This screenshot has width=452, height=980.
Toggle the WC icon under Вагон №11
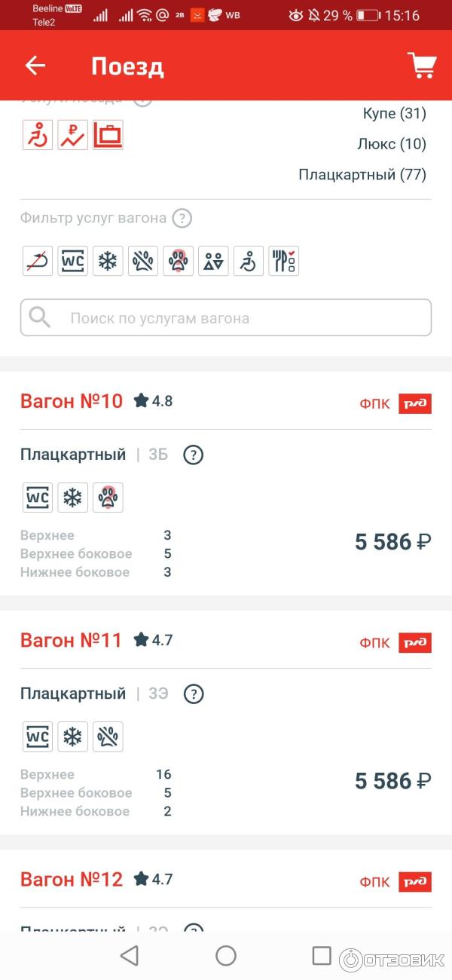pyautogui.click(x=37, y=737)
